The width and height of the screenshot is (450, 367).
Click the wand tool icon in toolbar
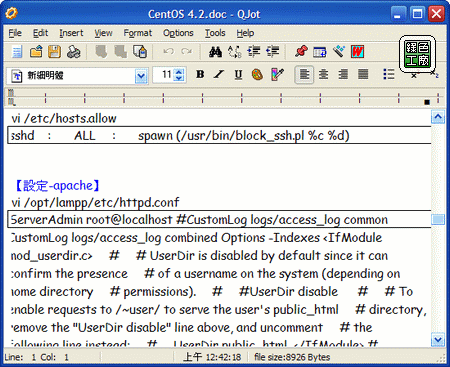point(339,52)
